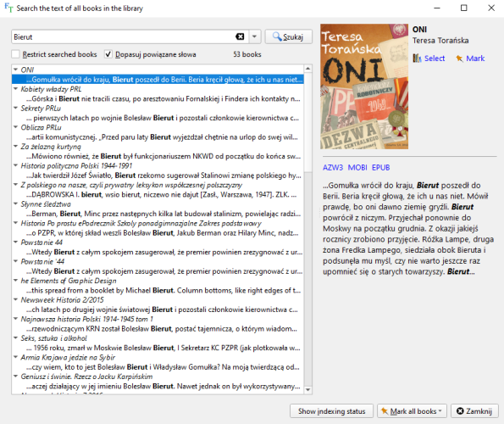504x424 pixels.
Task: Click the ONI book cover thumbnail
Action: click(364, 86)
